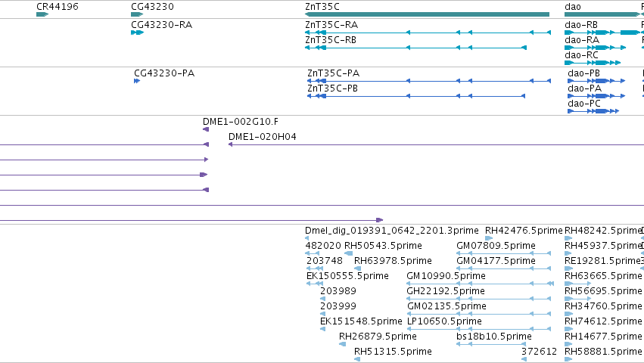The height and width of the screenshot is (363, 644).
Task: Select the CG43230 gene label
Action: pyautogui.click(x=152, y=7)
